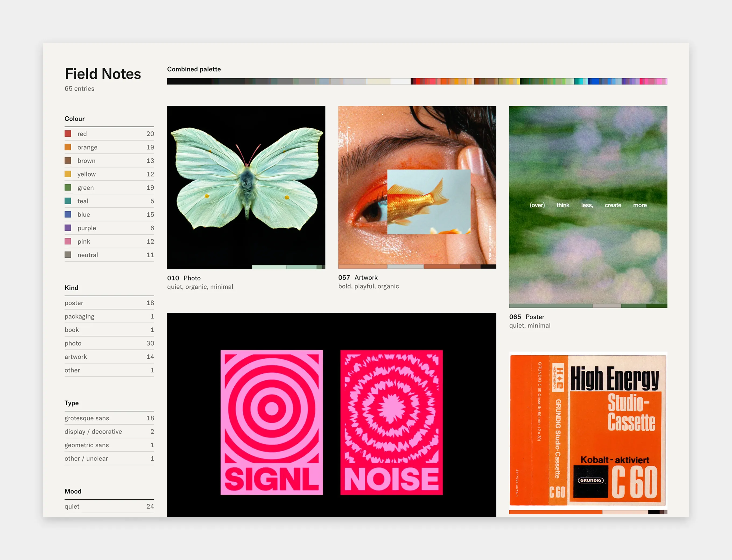
Task: Filter entries by yellow colour
Action: click(x=109, y=174)
